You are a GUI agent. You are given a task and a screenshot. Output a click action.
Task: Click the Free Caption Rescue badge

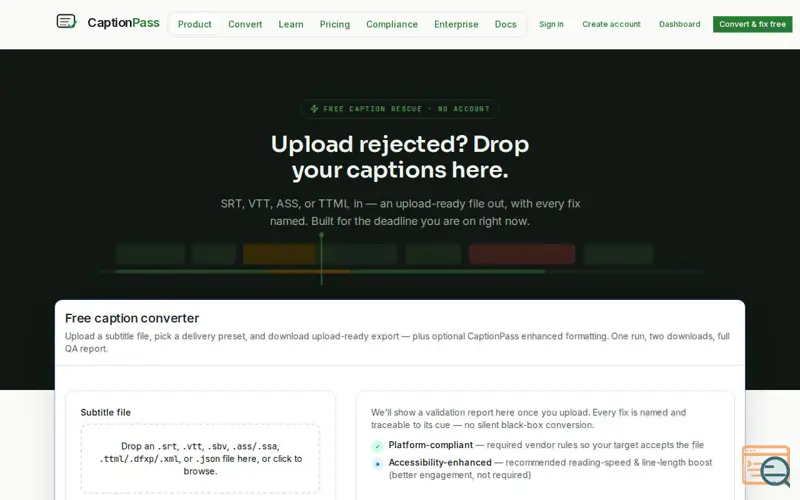click(x=399, y=109)
